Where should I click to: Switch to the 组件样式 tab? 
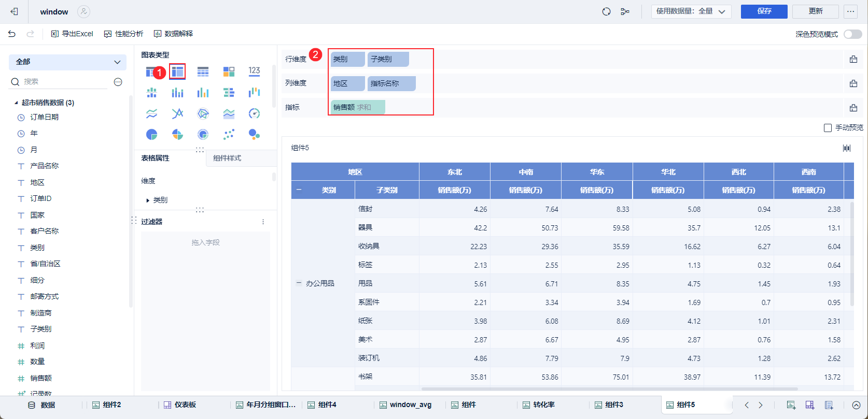pos(227,158)
